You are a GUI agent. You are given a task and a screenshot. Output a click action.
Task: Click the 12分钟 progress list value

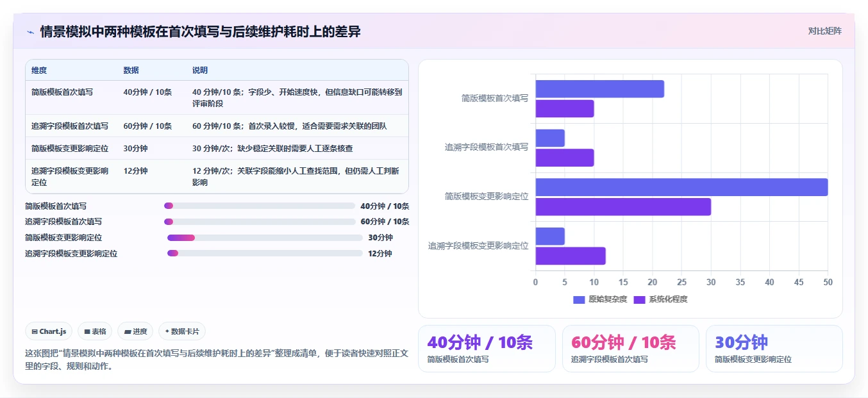(380, 254)
